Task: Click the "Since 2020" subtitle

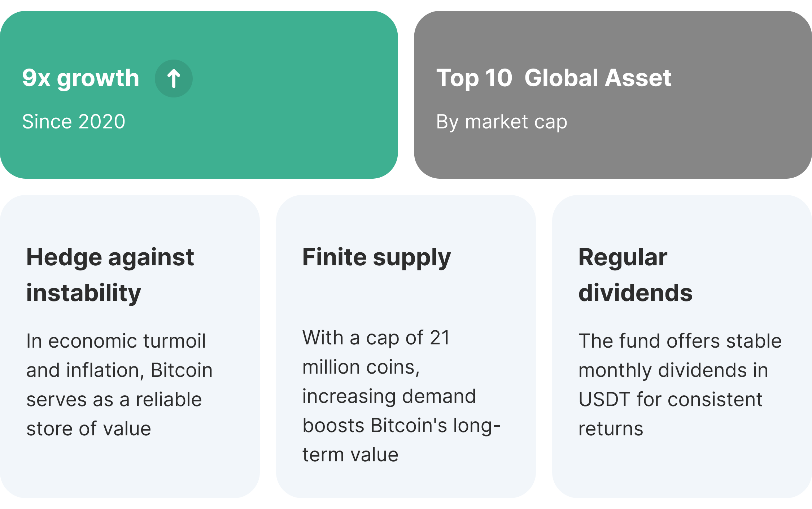Action: point(74,121)
